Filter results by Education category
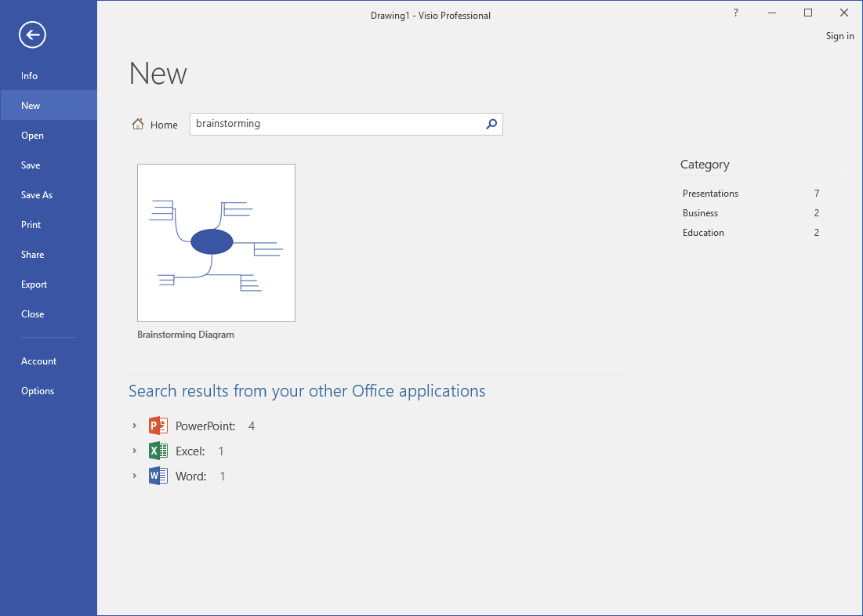863x616 pixels. (703, 233)
